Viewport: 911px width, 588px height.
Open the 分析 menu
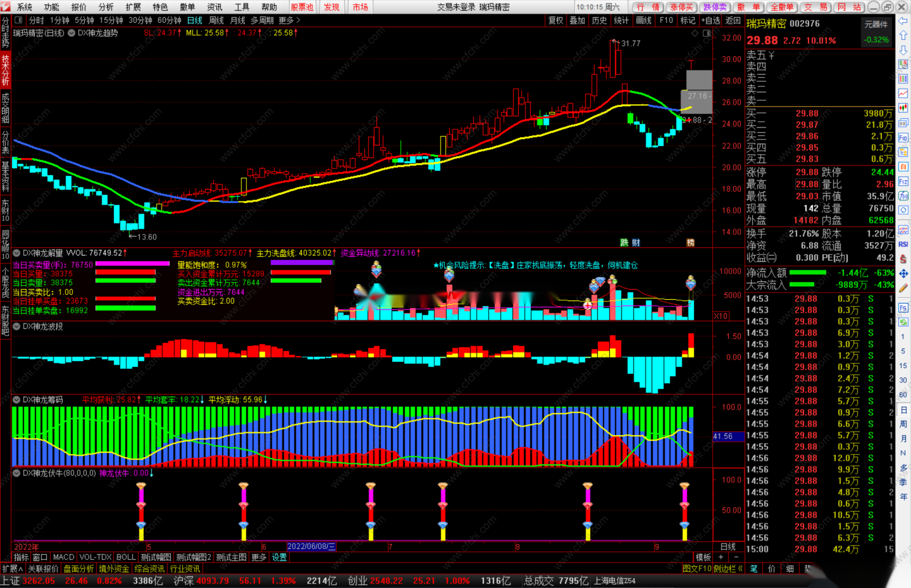pyautogui.click(x=106, y=7)
